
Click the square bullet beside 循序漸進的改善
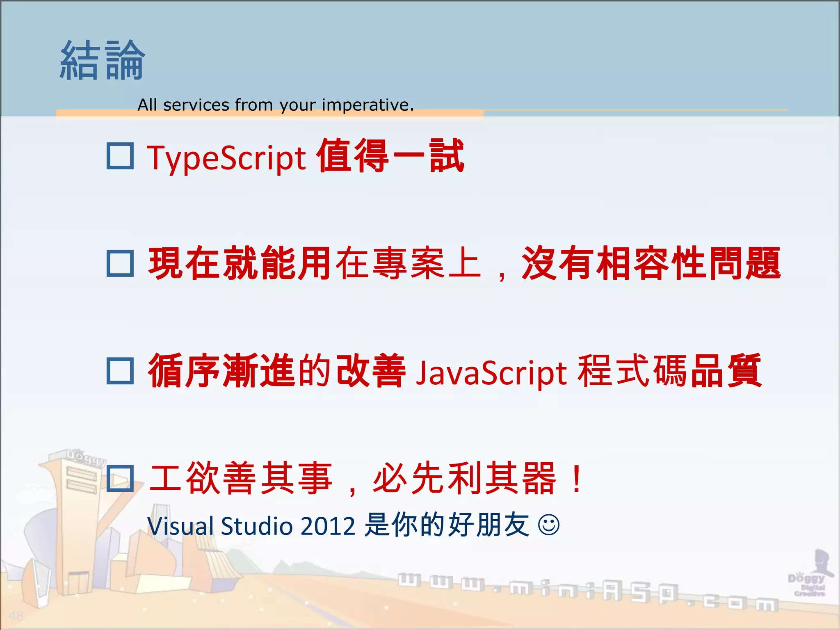click(x=120, y=371)
